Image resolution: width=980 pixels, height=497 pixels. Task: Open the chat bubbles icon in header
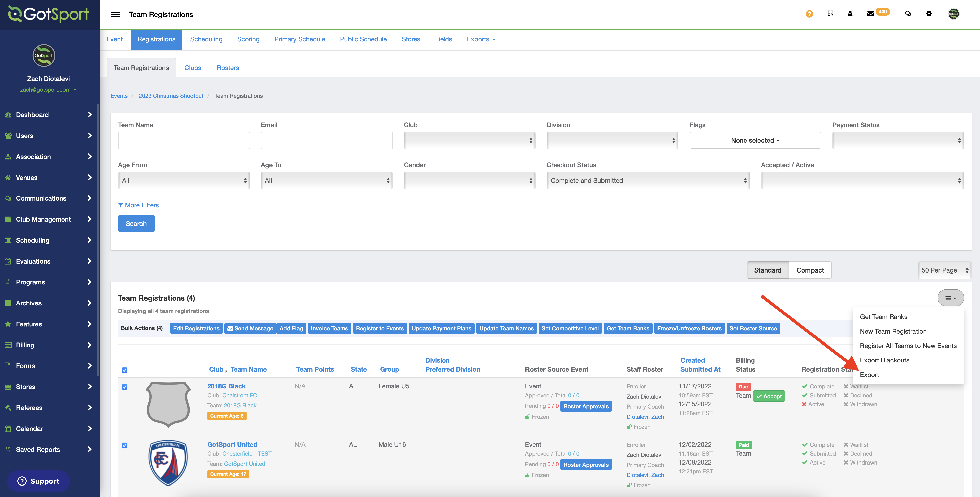click(908, 14)
